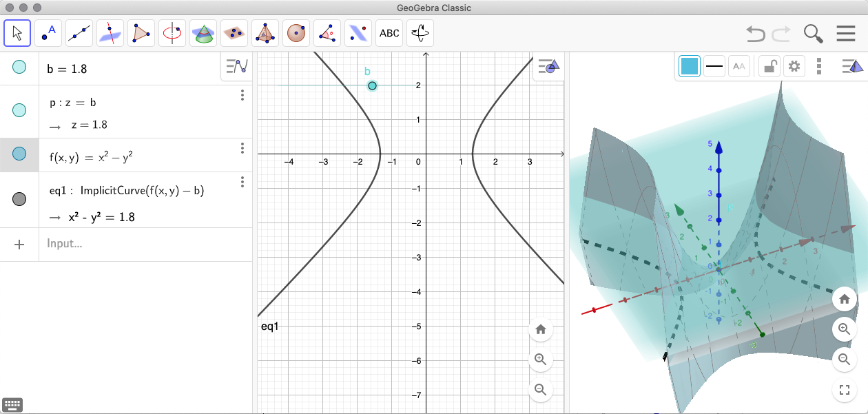Open the color picker swatch in 3D style bar
The image size is (868, 414).
coord(690,66)
